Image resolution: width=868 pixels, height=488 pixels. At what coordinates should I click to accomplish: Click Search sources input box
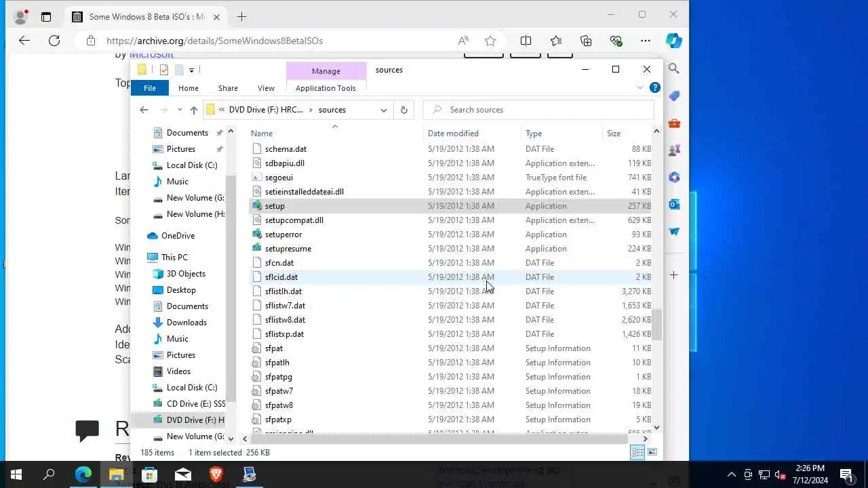[x=538, y=110]
